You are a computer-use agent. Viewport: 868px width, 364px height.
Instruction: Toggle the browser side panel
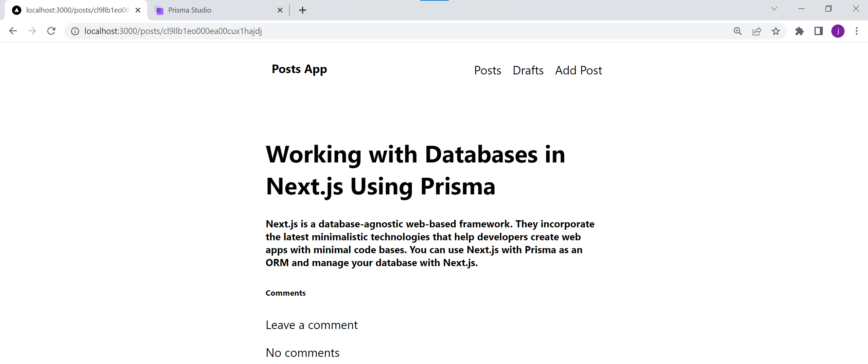coord(818,31)
